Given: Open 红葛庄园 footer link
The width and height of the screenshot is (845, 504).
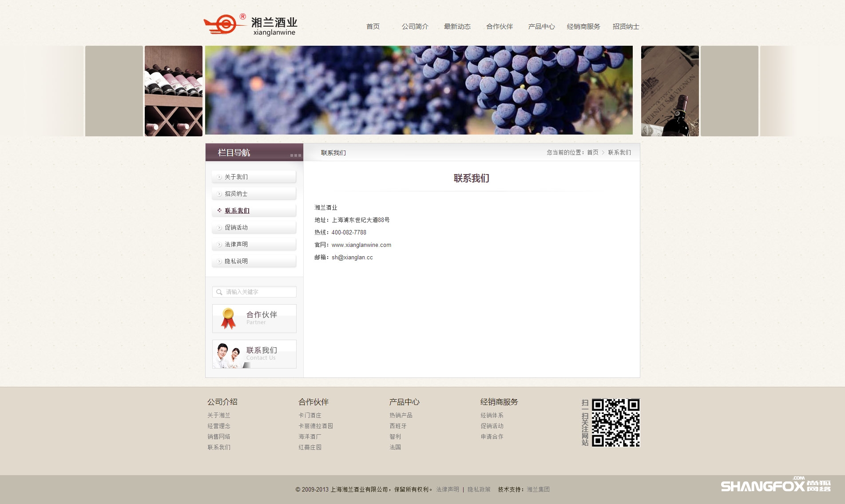Looking at the screenshot, I should tap(310, 447).
